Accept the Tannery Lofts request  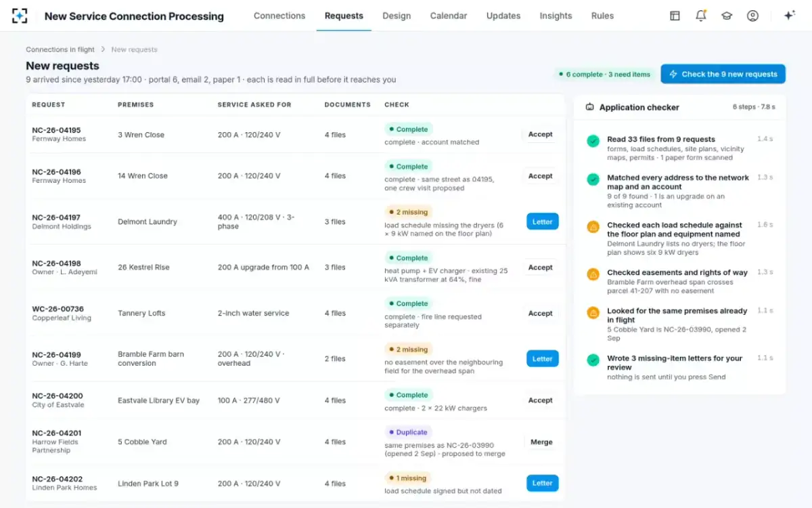[541, 313]
